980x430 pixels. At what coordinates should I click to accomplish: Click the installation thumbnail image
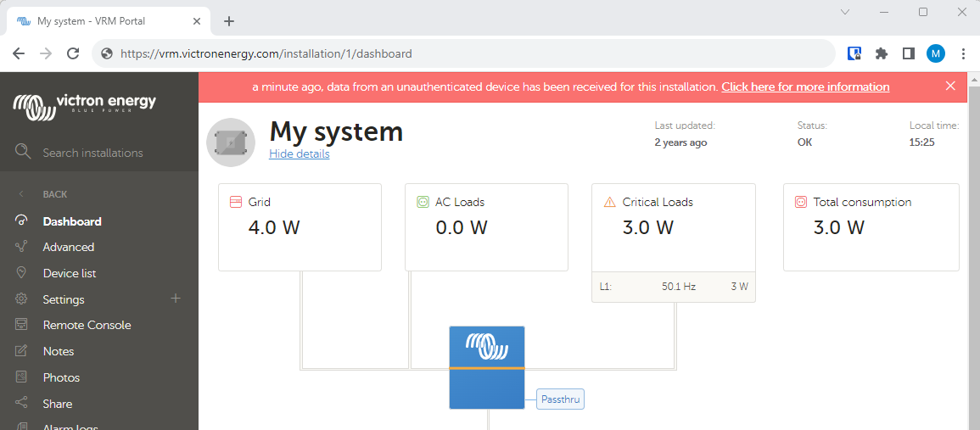(x=231, y=142)
